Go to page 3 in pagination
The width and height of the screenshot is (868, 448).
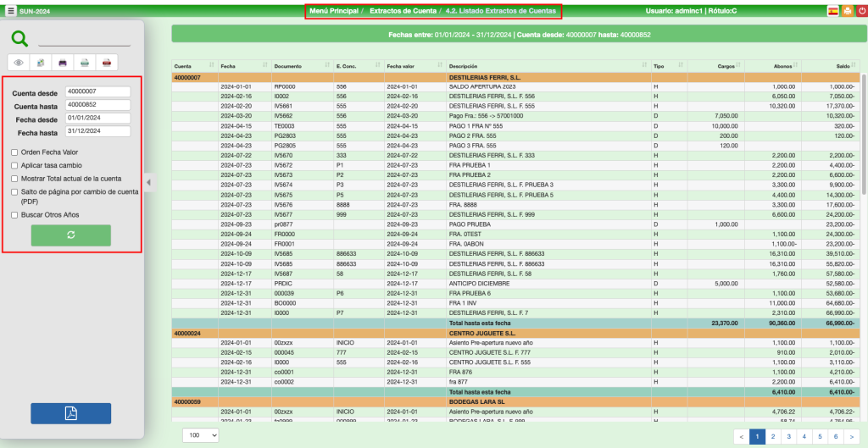click(x=788, y=435)
